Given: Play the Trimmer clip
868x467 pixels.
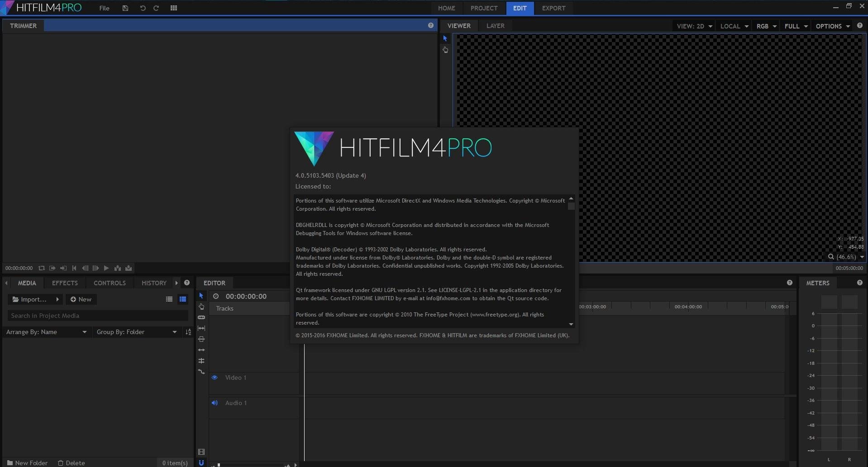Looking at the screenshot, I should click(x=106, y=268).
